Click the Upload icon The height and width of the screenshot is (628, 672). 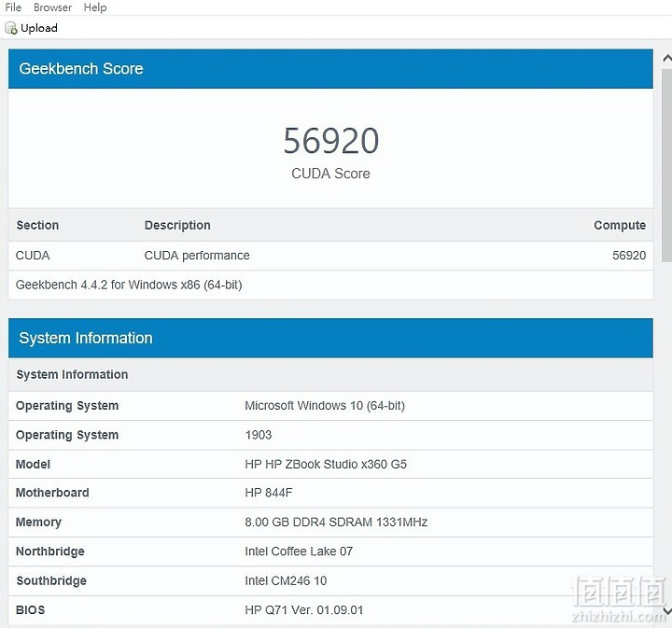11,28
